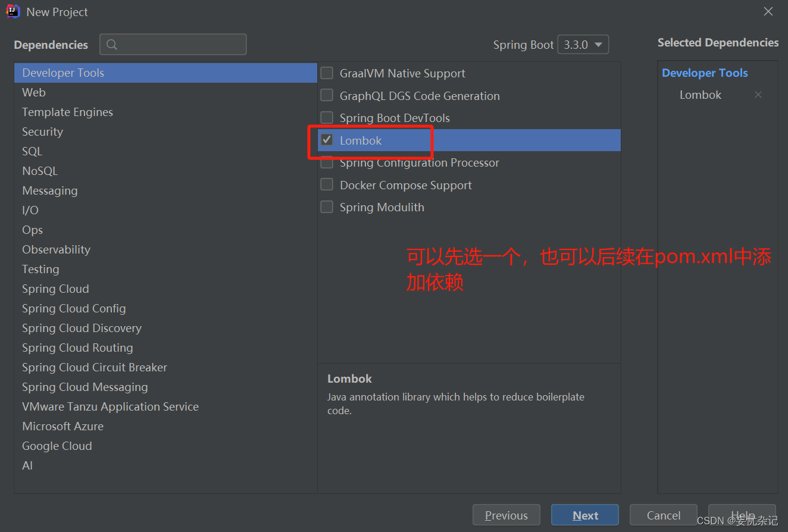Screen dimensions: 788x532
Task: Choose the Security category
Action: point(165,132)
